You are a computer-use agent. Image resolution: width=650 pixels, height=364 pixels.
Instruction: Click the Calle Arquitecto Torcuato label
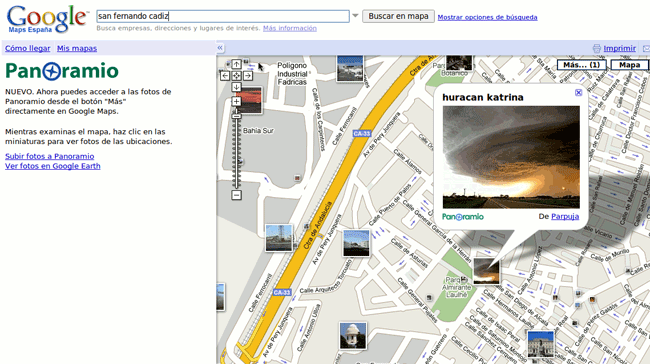(x=326, y=275)
